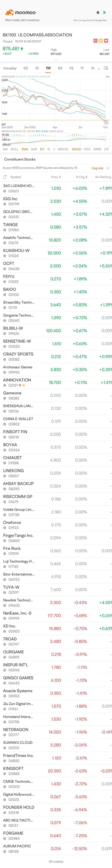
Task: Open chart settings icon right of 1h
Action: 106,68
